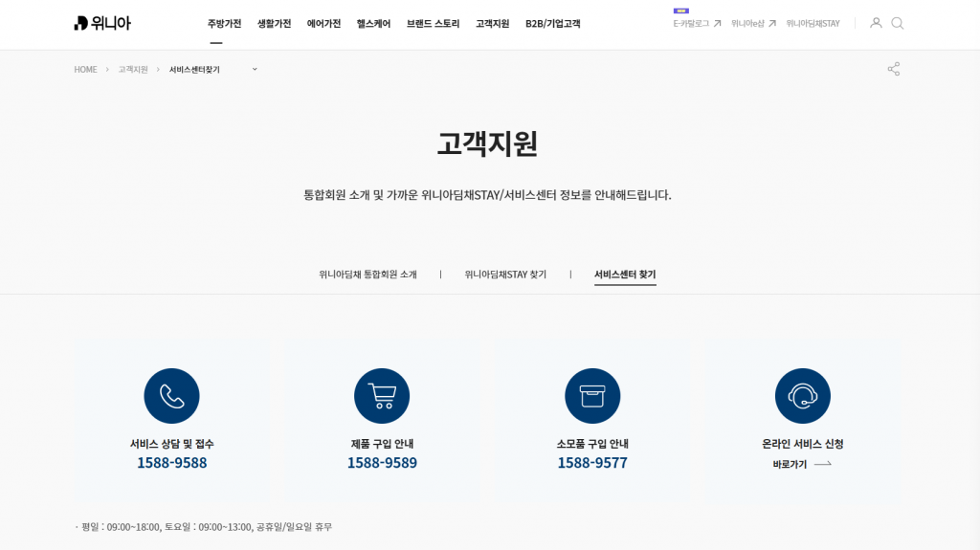Select the 서비스센터 찾기 tab
Viewport: 980px width, 550px height.
pos(625,275)
